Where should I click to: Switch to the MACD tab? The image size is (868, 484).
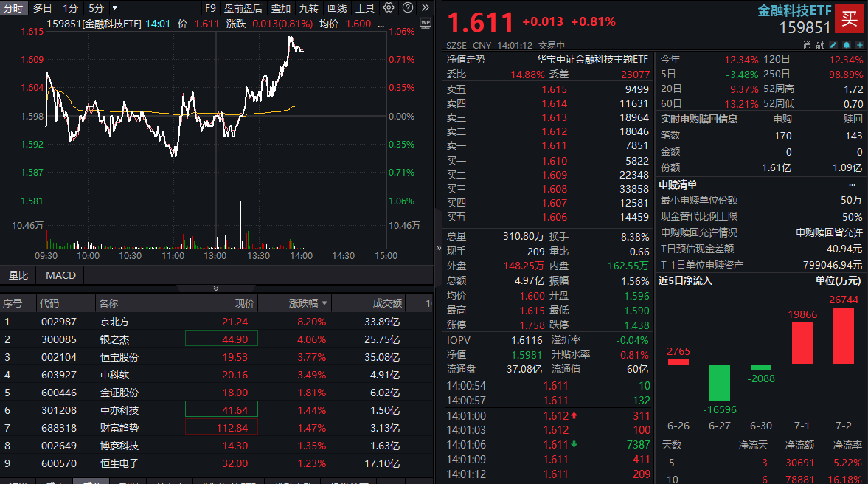tap(60, 275)
